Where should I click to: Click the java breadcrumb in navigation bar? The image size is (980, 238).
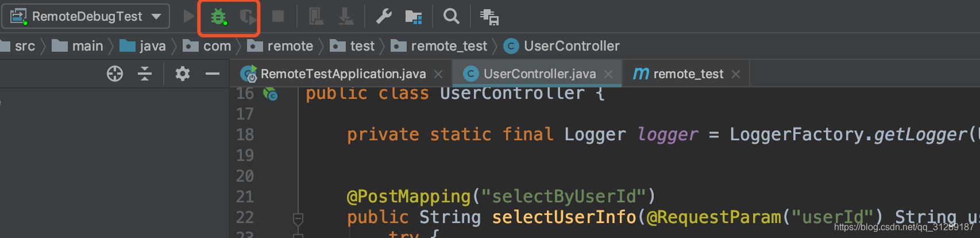click(152, 46)
